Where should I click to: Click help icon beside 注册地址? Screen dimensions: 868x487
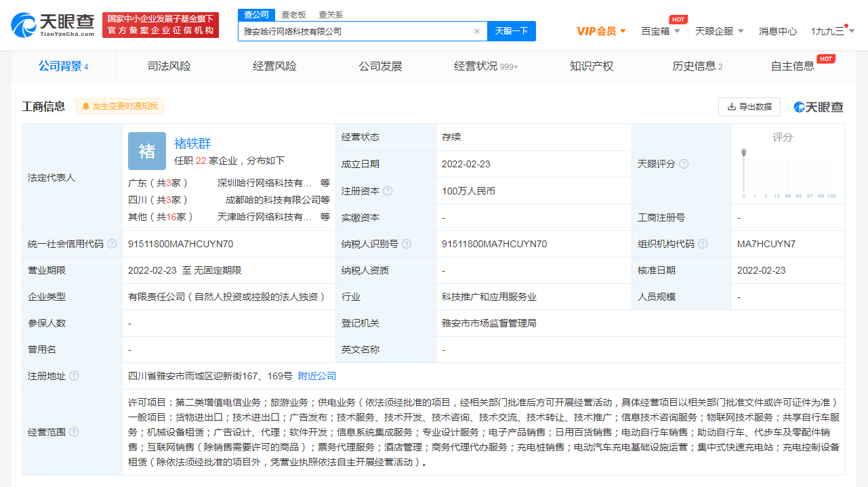(74, 376)
